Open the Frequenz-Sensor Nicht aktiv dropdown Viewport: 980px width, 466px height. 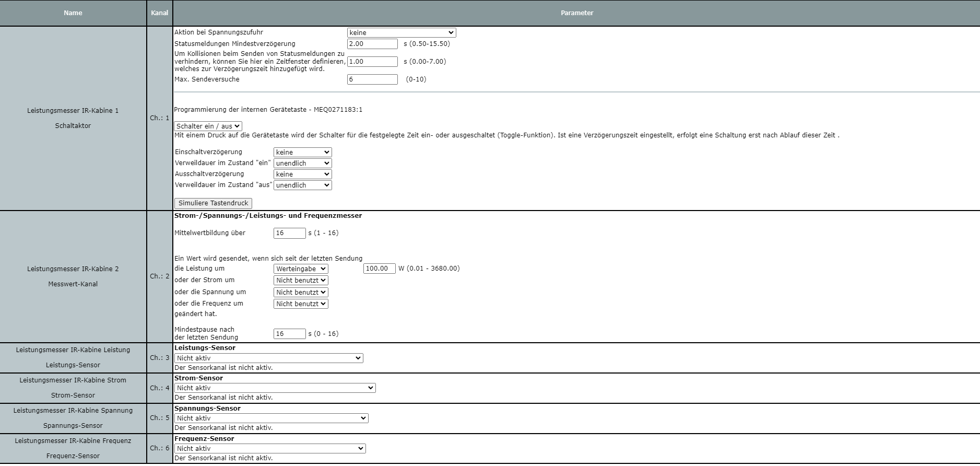[270, 449]
